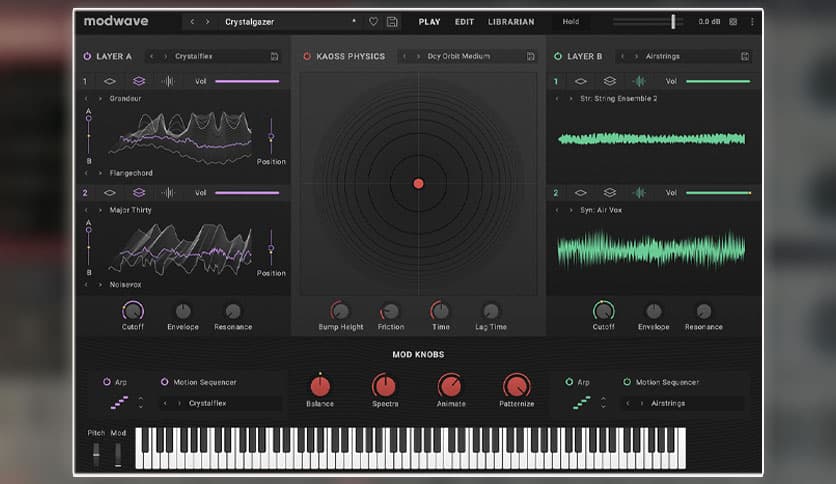
Task: Click the Friction knob under Kaoss Physics
Action: 390,311
